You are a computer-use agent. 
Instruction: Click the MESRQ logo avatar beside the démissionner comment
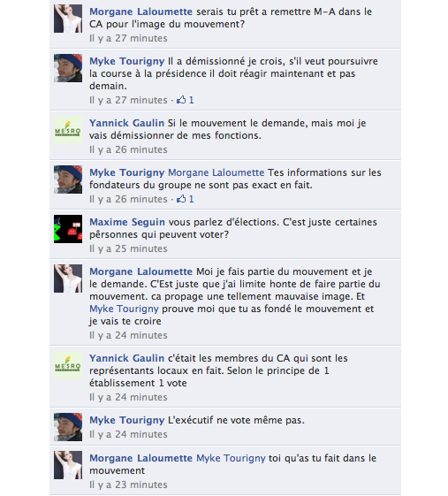point(68,130)
